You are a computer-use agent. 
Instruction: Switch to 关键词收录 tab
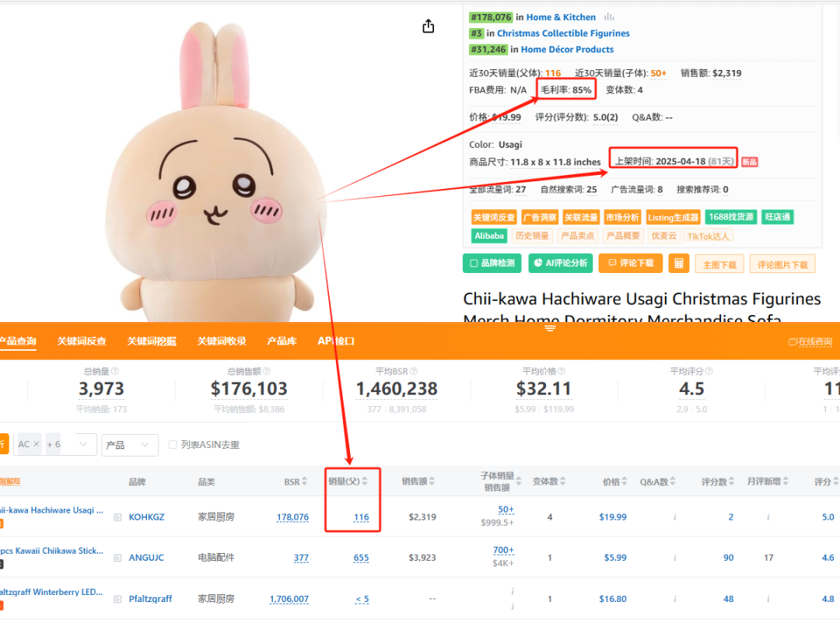pyautogui.click(x=222, y=341)
